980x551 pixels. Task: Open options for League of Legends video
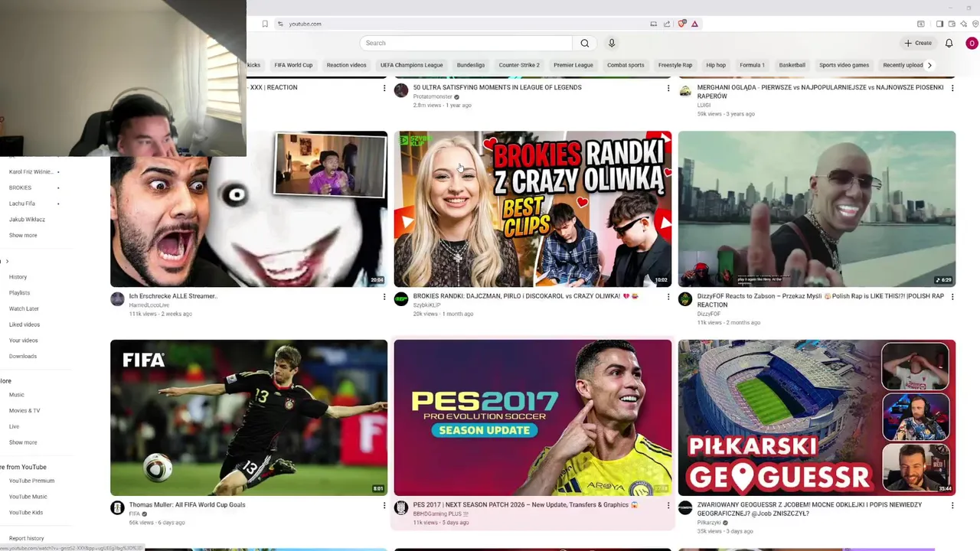[x=668, y=88]
